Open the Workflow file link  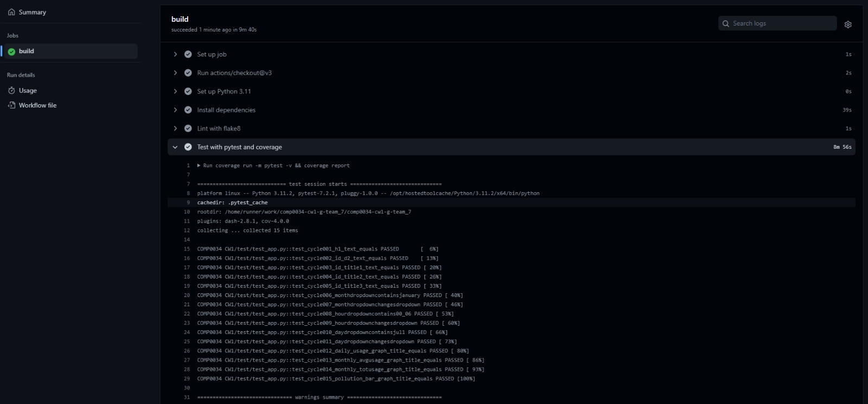tap(37, 105)
